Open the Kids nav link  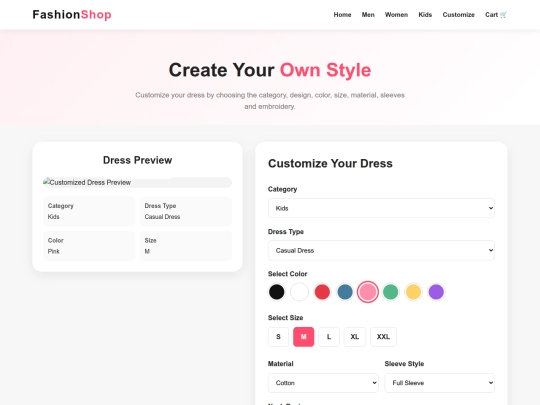click(x=425, y=14)
